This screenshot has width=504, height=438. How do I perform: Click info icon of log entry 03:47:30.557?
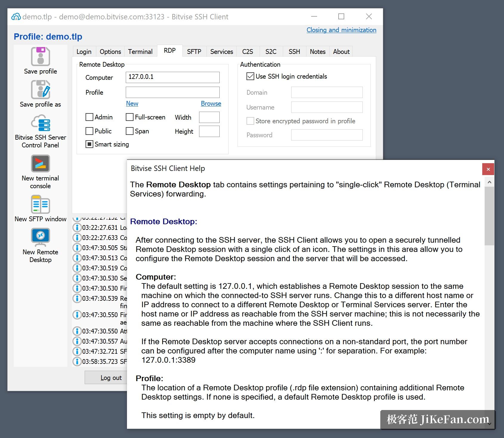(x=77, y=341)
